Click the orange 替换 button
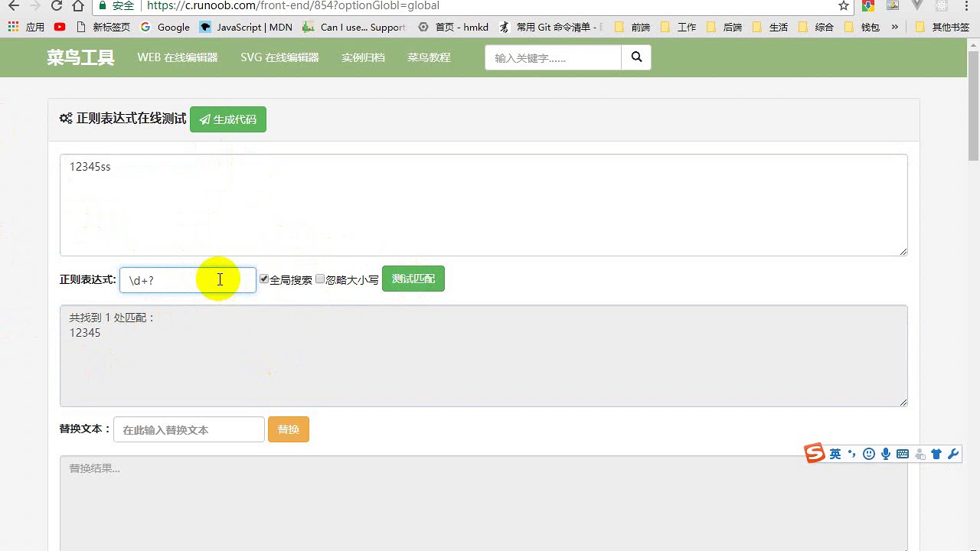 (x=289, y=429)
